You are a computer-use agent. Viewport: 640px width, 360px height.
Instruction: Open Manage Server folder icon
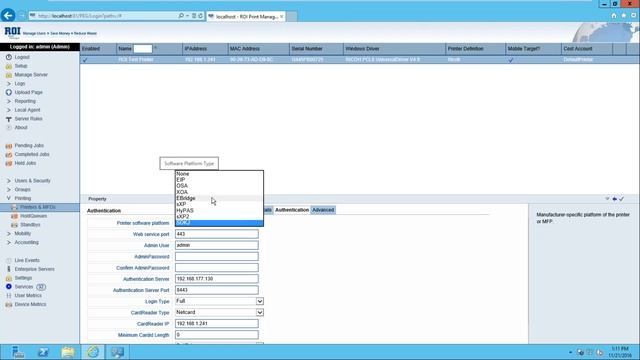9,75
